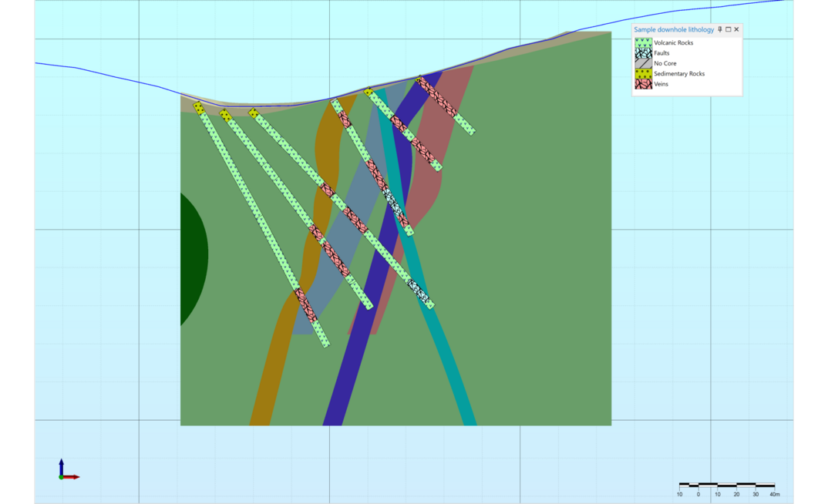828x504 pixels.
Task: Click the Sedimentary Rocks dotted swatch
Action: click(x=644, y=73)
